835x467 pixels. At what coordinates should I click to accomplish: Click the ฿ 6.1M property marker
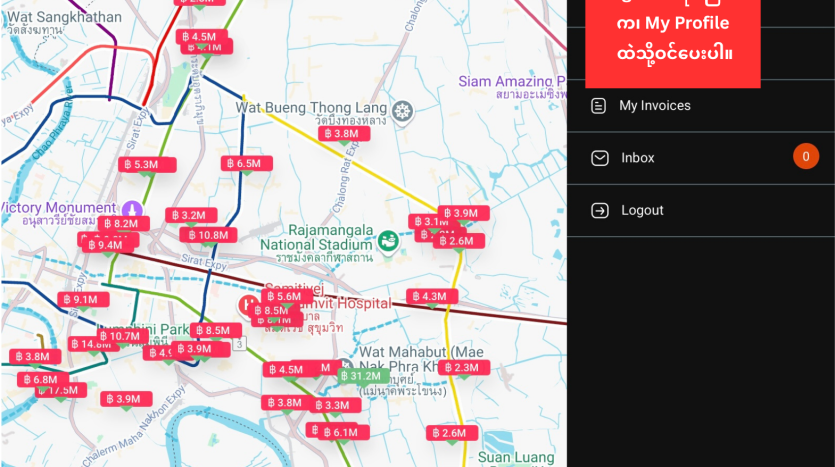[343, 432]
